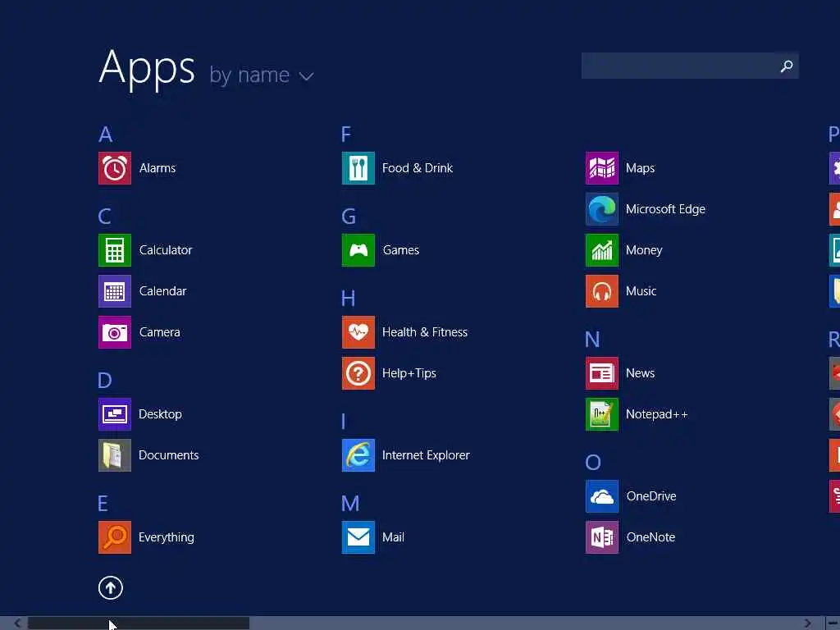840x630 pixels.
Task: Click the letter D group header
Action: (x=105, y=381)
